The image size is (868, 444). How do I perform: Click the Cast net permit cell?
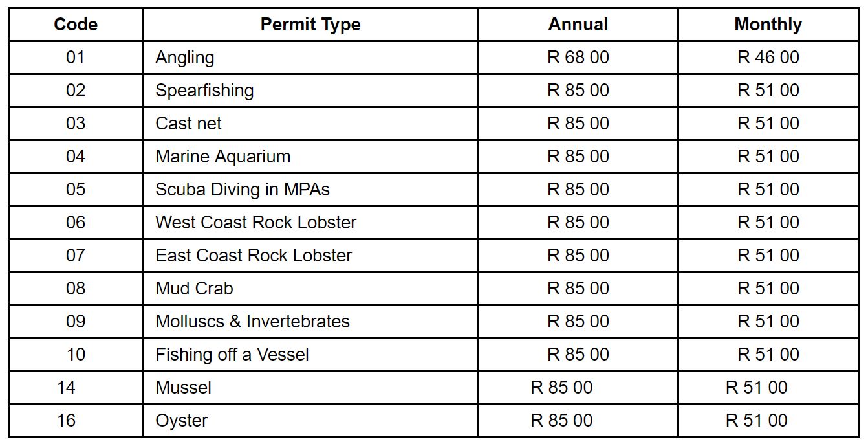coord(188,124)
